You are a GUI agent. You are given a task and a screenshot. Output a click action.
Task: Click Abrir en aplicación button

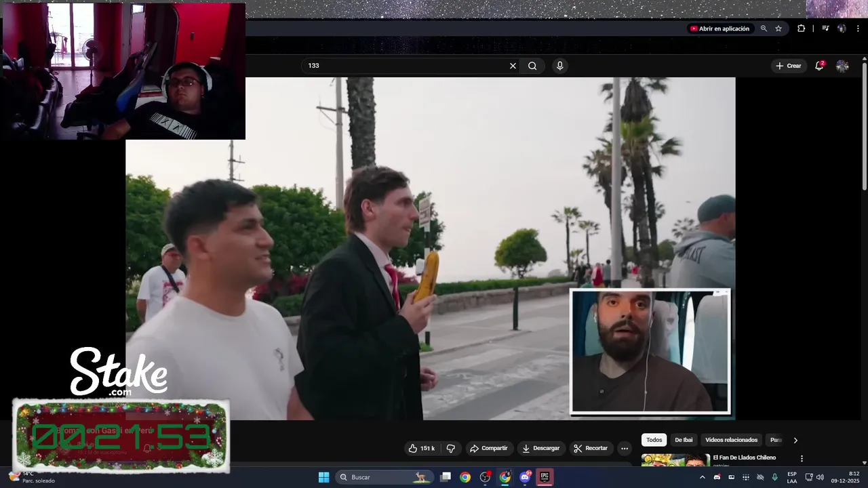(x=719, y=28)
